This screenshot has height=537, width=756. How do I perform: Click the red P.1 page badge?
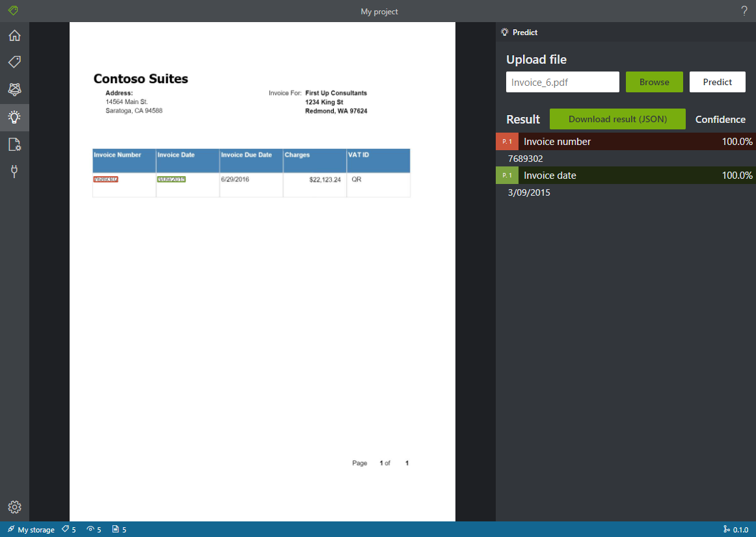tap(507, 142)
